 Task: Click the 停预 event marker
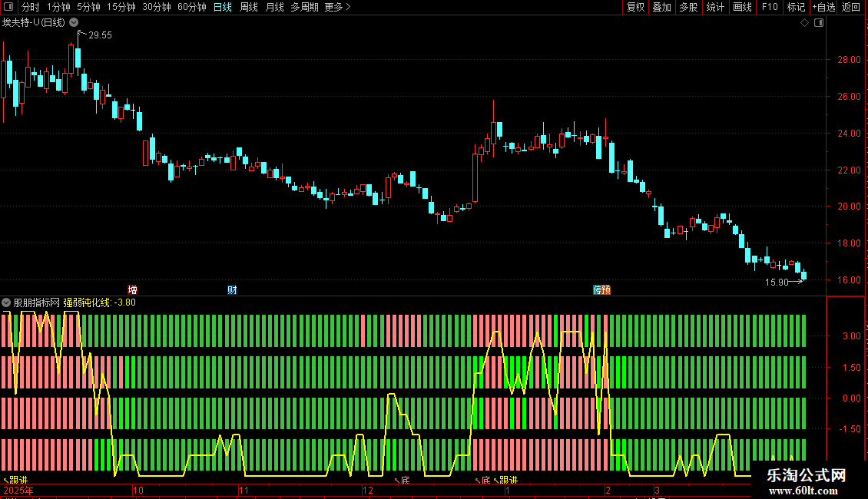[x=601, y=290]
